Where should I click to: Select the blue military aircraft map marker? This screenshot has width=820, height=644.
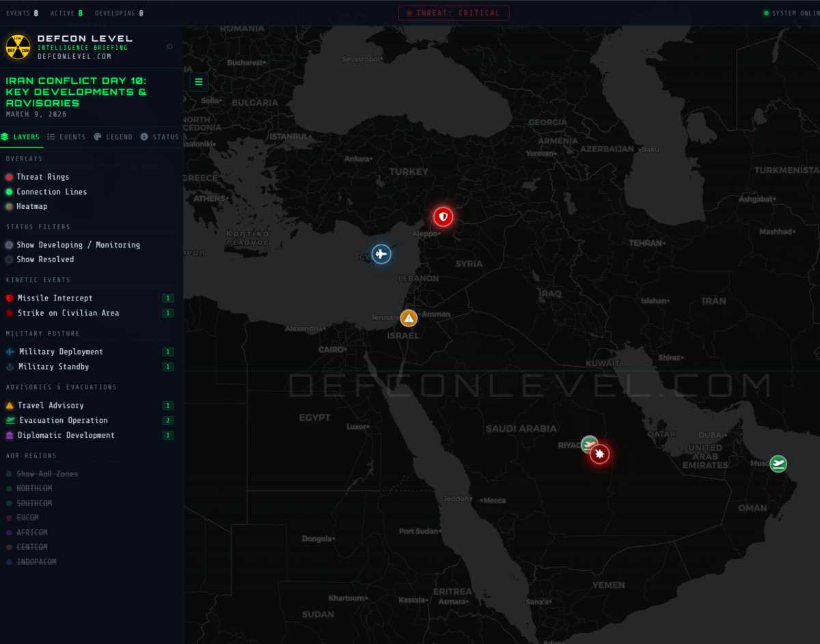(x=381, y=254)
